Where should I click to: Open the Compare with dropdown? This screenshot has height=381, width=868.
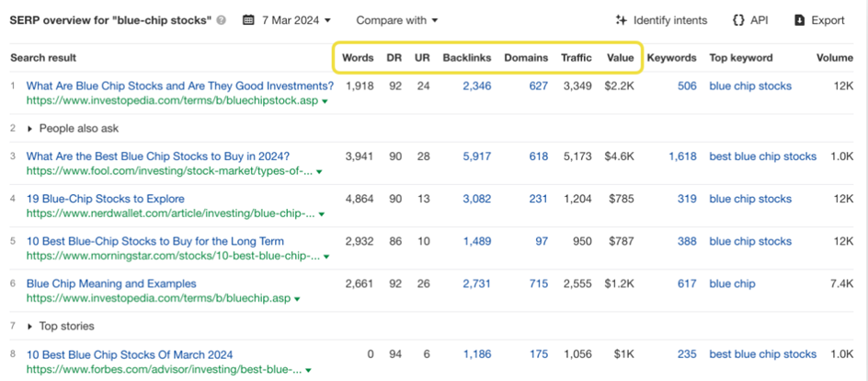(x=397, y=20)
